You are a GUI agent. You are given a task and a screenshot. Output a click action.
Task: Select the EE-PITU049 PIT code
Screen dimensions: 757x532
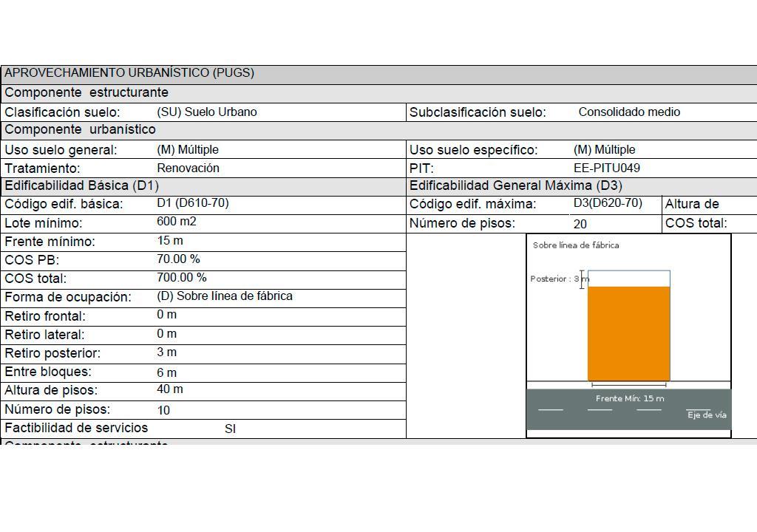[x=607, y=168]
